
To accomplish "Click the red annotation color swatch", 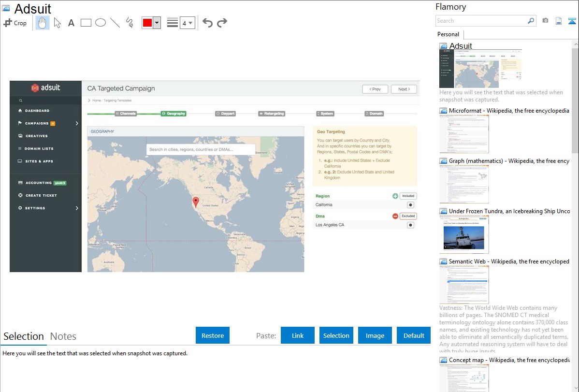I will coord(147,23).
